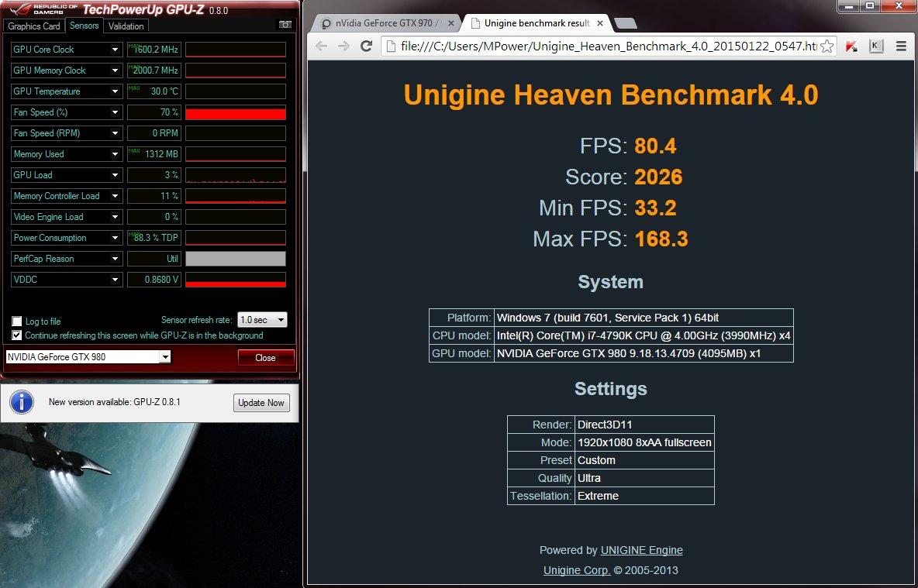The height and width of the screenshot is (588, 918).
Task: Click the GPU-Z screenshot camera icon
Action: (x=285, y=25)
